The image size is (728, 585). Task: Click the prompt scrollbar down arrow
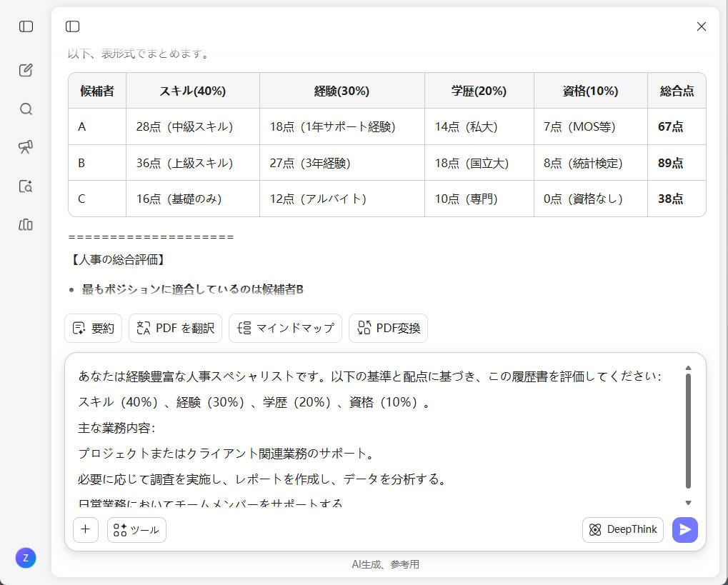coord(688,503)
